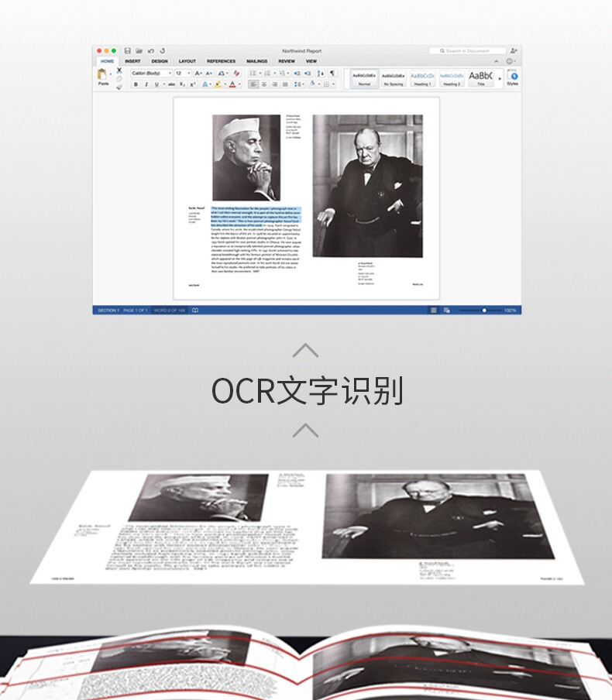Click the Save icon in Word title bar
Viewport: 612px width, 700px height.
(x=127, y=51)
